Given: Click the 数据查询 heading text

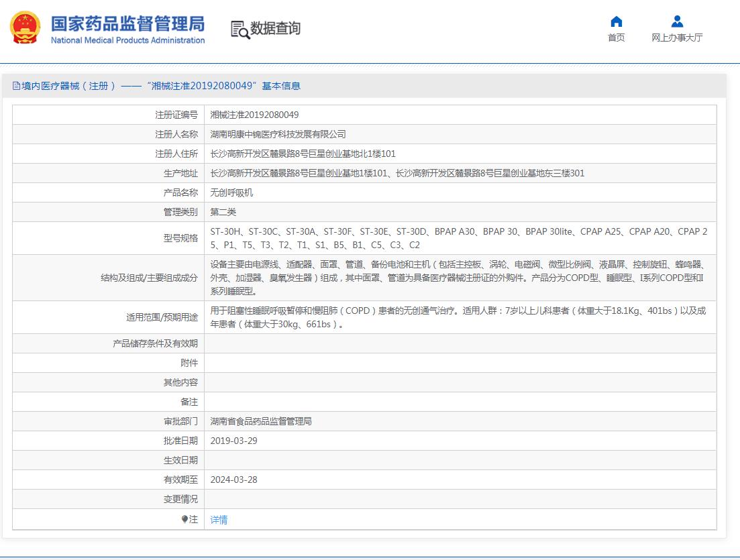Looking at the screenshot, I should point(275,28).
